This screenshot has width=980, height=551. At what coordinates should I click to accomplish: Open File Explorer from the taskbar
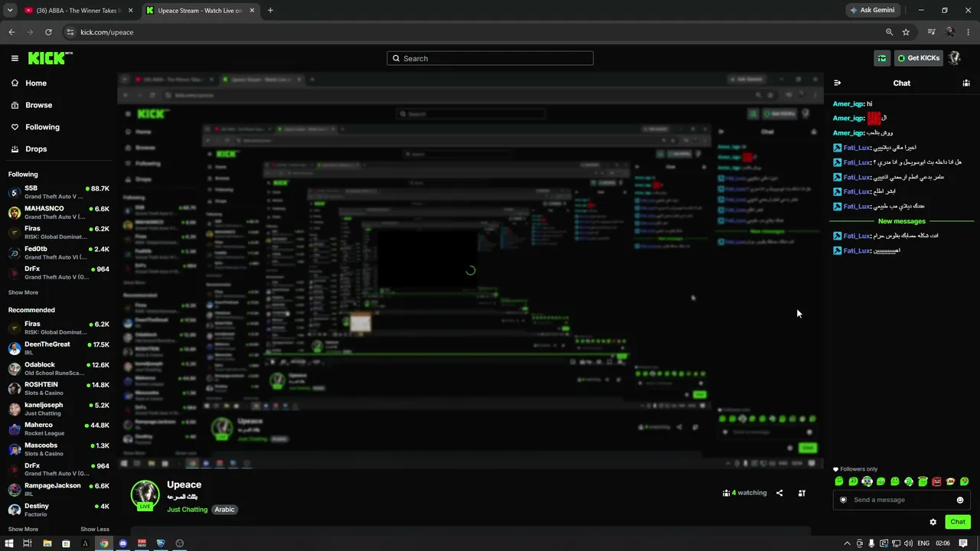pos(47,543)
